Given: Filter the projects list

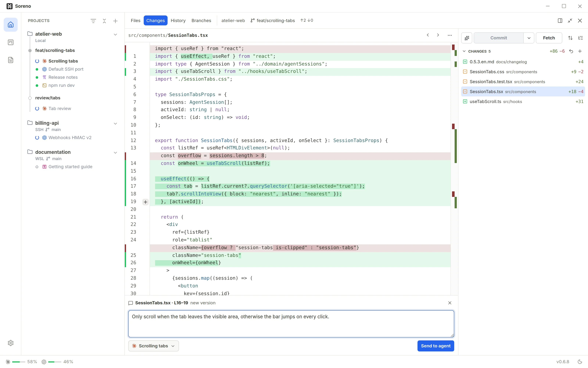Looking at the screenshot, I should coord(93,21).
